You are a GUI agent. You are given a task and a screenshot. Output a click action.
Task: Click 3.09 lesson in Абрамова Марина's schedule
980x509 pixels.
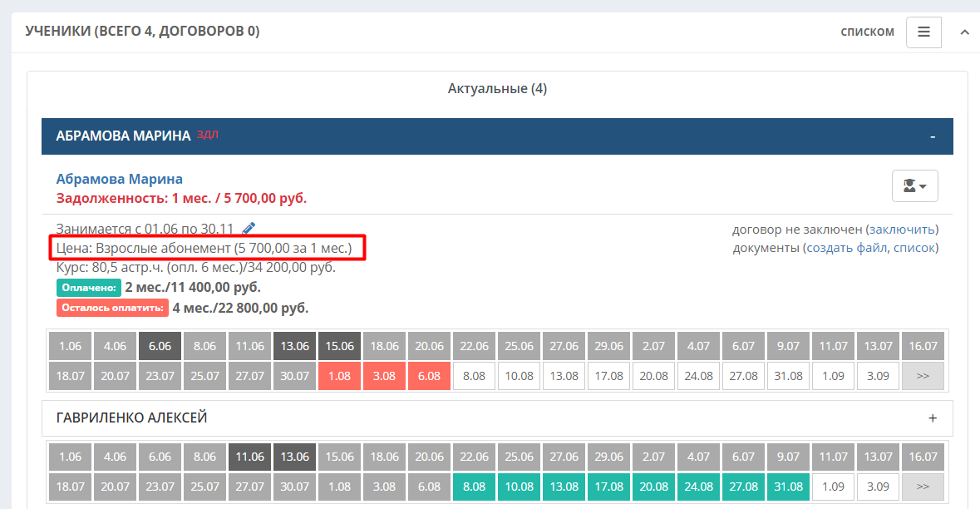[x=878, y=376]
